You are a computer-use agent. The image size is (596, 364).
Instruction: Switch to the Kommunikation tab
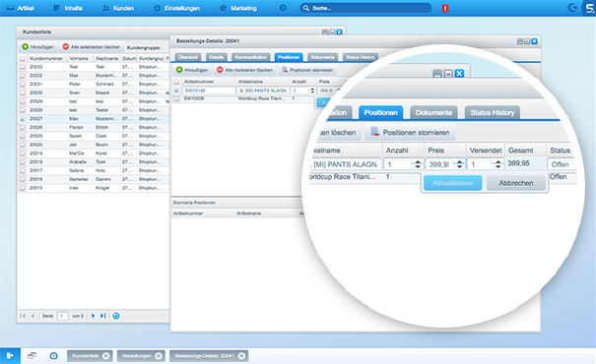250,57
